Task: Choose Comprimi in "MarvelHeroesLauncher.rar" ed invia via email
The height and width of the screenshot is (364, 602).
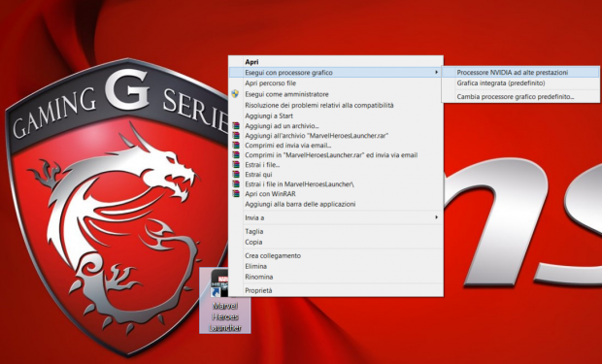Action: (336, 155)
